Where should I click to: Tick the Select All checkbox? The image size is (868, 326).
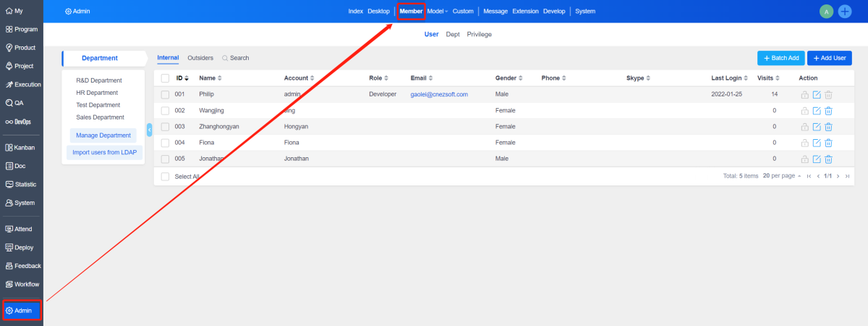click(x=165, y=176)
